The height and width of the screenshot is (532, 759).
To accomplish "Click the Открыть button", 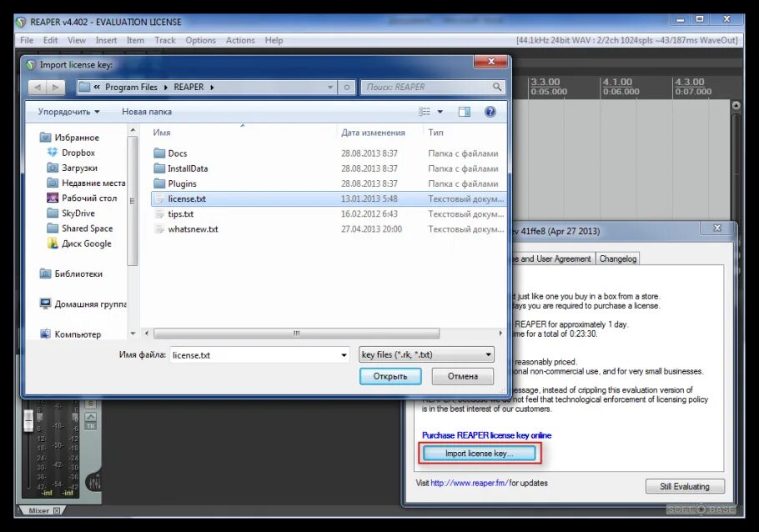I will click(390, 376).
